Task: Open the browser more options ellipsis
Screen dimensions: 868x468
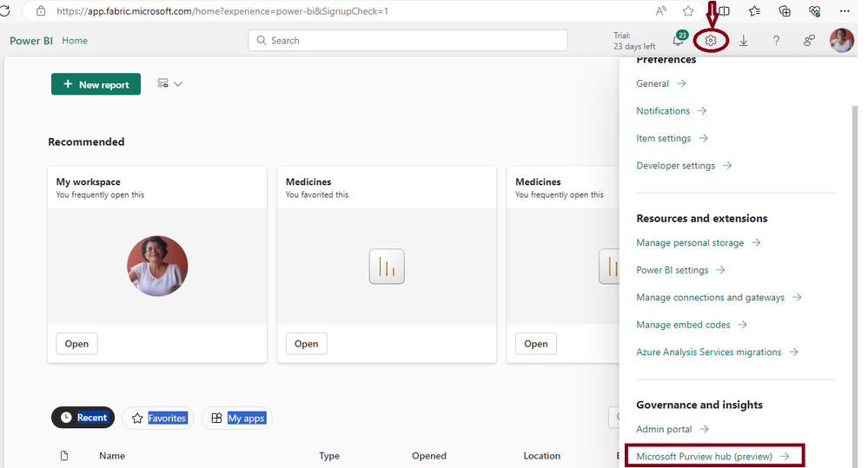Action: coord(845,11)
